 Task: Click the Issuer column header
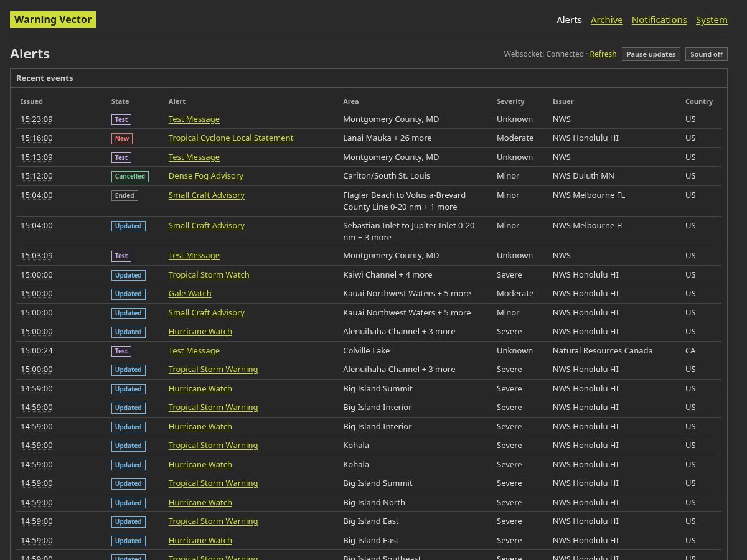pos(563,101)
